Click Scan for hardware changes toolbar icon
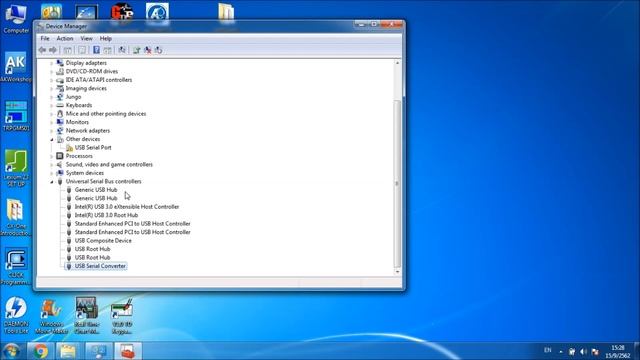This screenshot has height=360, width=640. (x=122, y=50)
